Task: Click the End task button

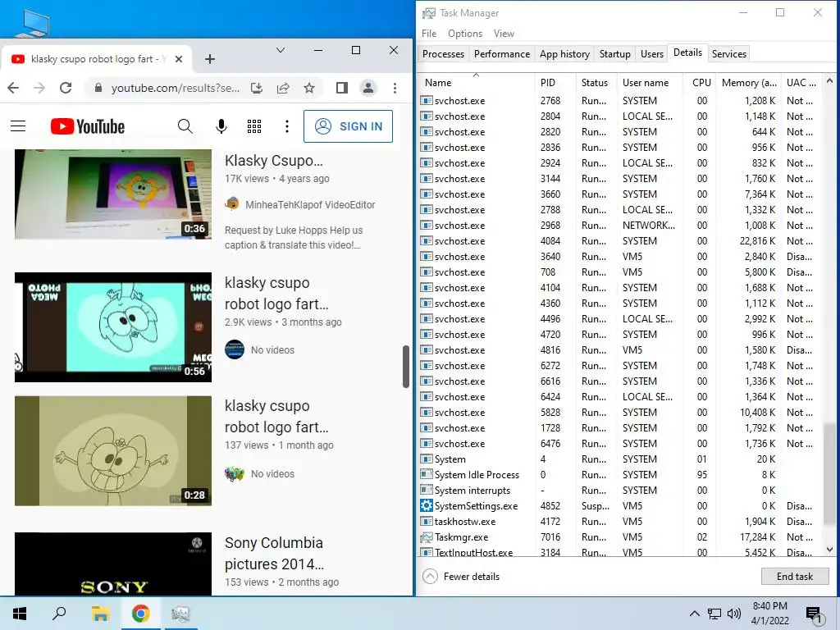Action: pos(794,577)
